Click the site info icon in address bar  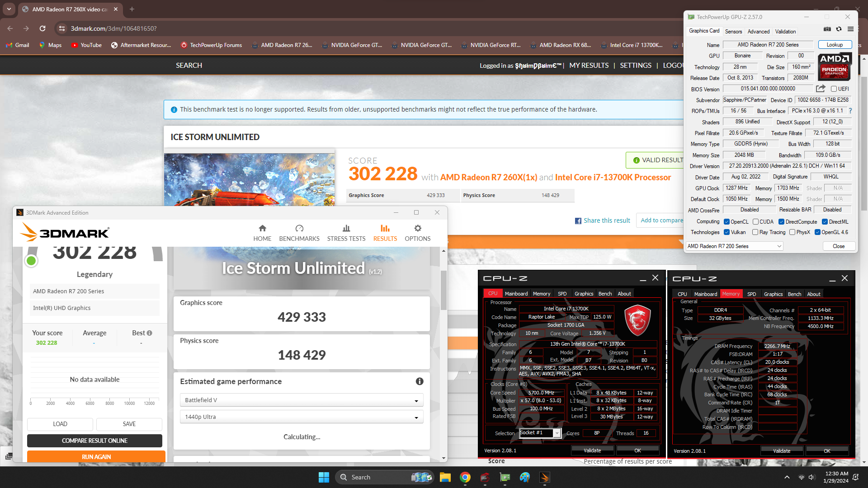[62, 28]
